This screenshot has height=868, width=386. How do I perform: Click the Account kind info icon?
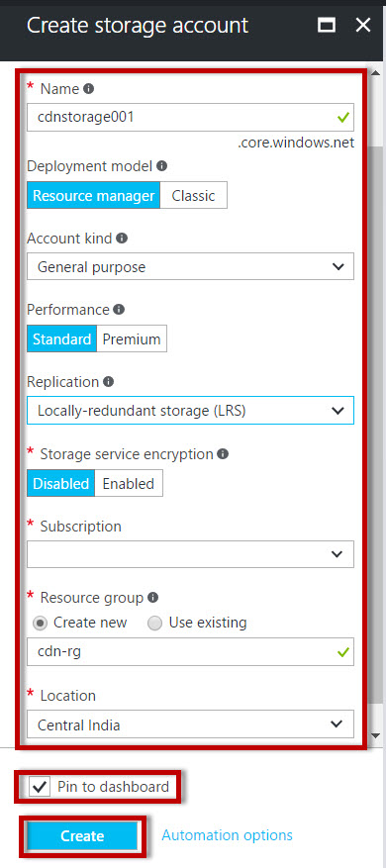(x=122, y=239)
